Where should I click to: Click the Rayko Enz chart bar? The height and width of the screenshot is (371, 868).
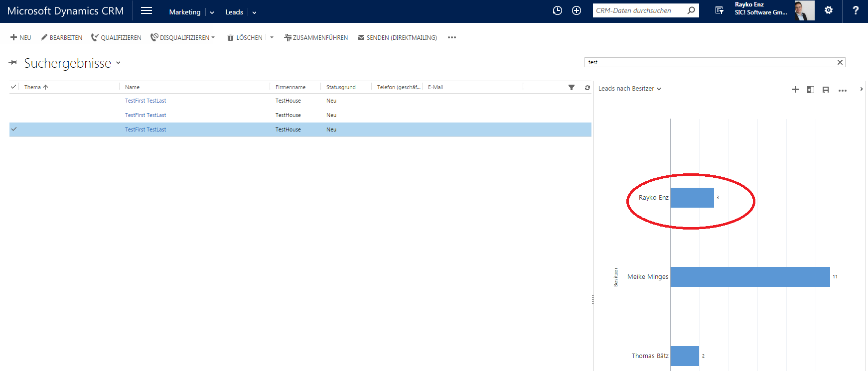(x=692, y=198)
